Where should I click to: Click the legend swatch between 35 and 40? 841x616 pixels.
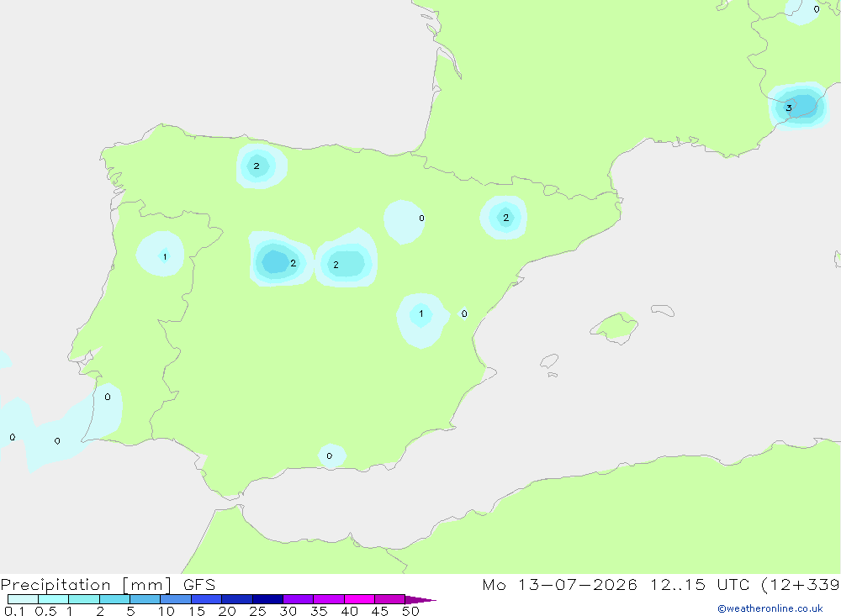[328, 599]
